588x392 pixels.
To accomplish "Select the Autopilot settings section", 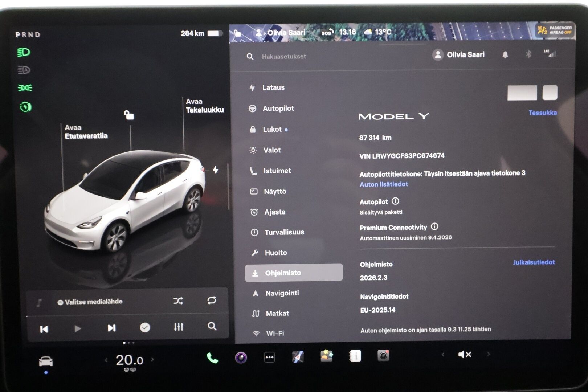I will [x=279, y=108].
